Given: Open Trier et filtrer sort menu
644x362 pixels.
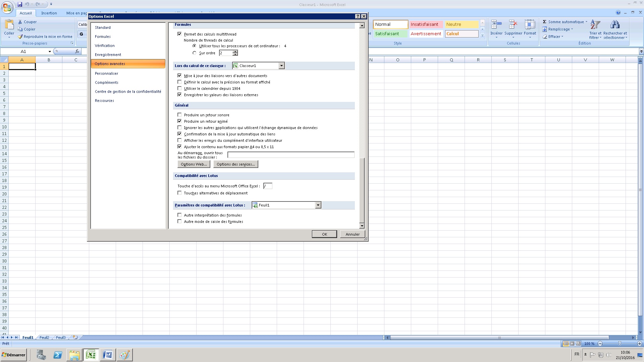Looking at the screenshot, I should [595, 29].
